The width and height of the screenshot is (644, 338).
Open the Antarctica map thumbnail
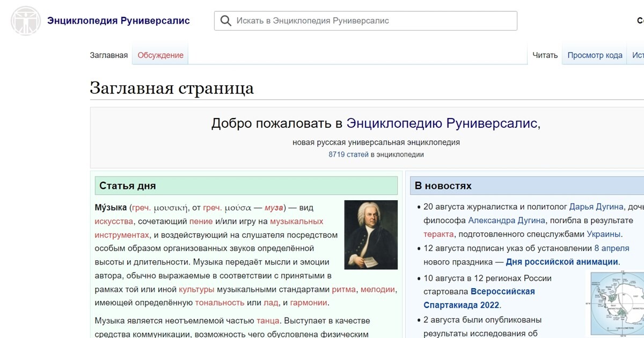coord(617,303)
